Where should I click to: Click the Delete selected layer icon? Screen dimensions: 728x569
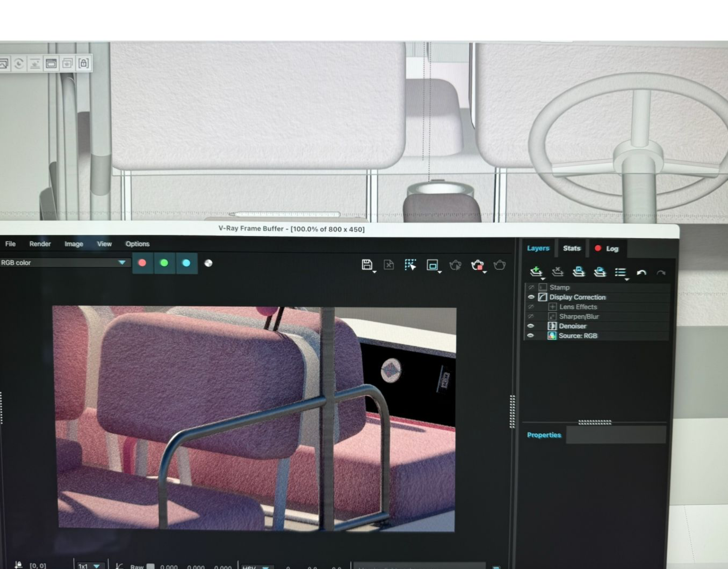(x=557, y=272)
